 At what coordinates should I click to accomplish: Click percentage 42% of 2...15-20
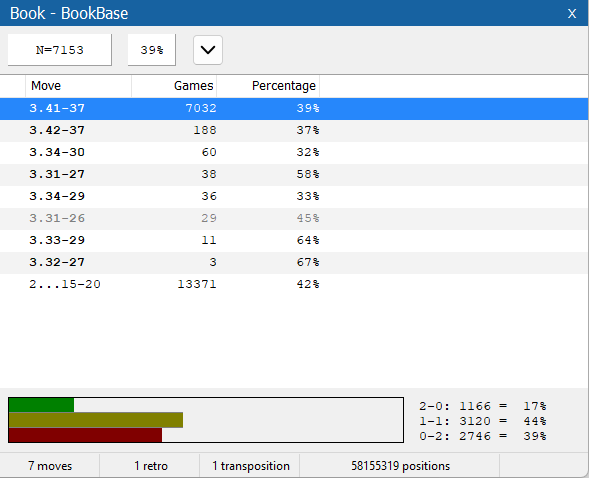tap(308, 284)
